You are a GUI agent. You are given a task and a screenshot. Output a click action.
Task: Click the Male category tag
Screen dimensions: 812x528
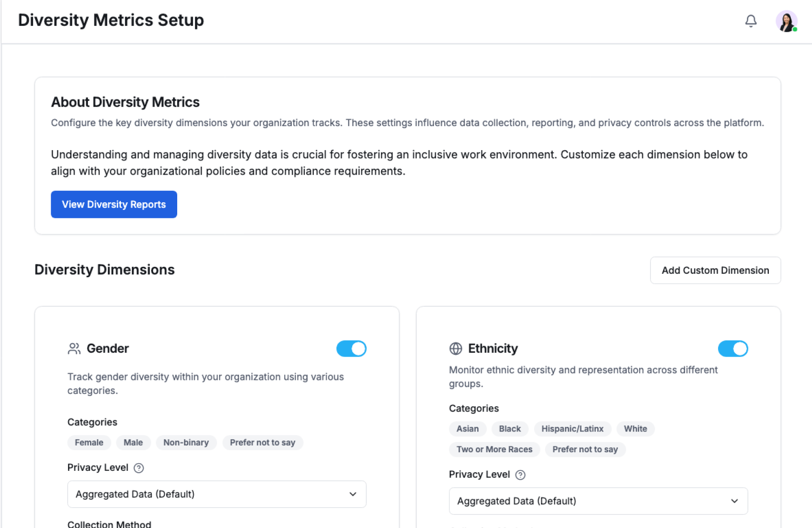(133, 443)
